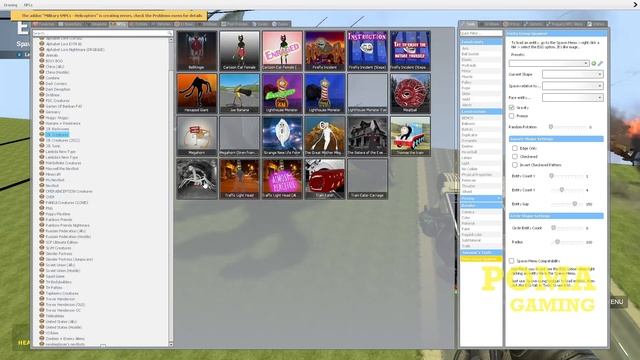Spawn the Bellringer NPC
The image size is (640, 360).
click(197, 51)
